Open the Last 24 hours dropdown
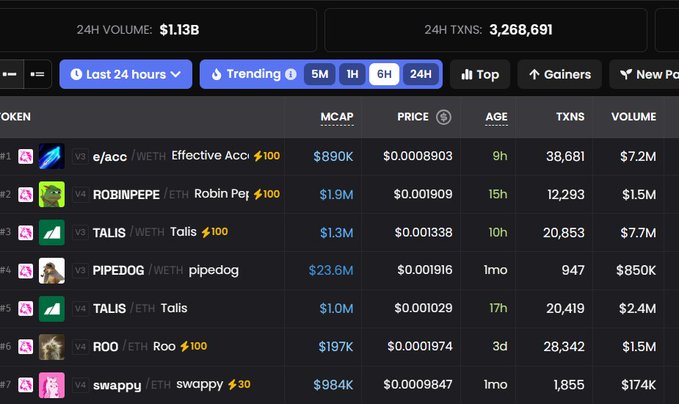Viewport: 679px width, 404px height. (126, 74)
